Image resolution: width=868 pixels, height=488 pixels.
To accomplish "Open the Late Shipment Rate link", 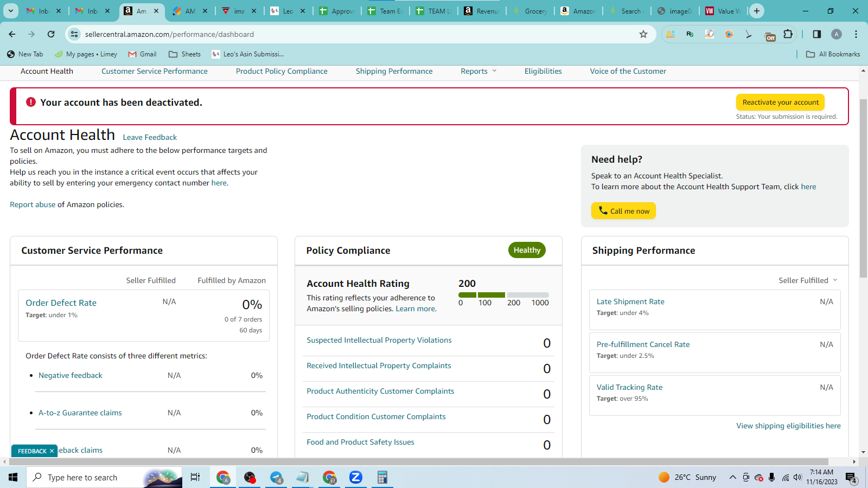I will coord(630,301).
